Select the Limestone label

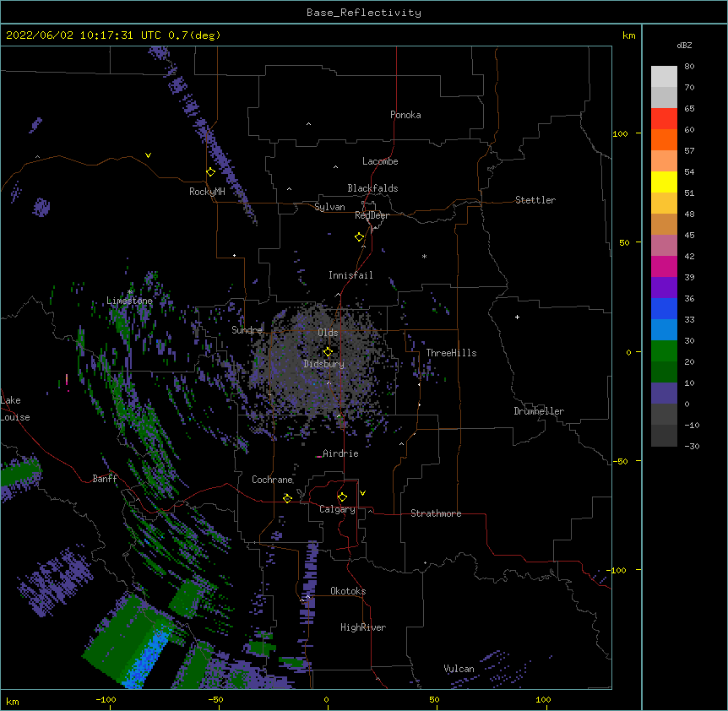pyautogui.click(x=129, y=301)
